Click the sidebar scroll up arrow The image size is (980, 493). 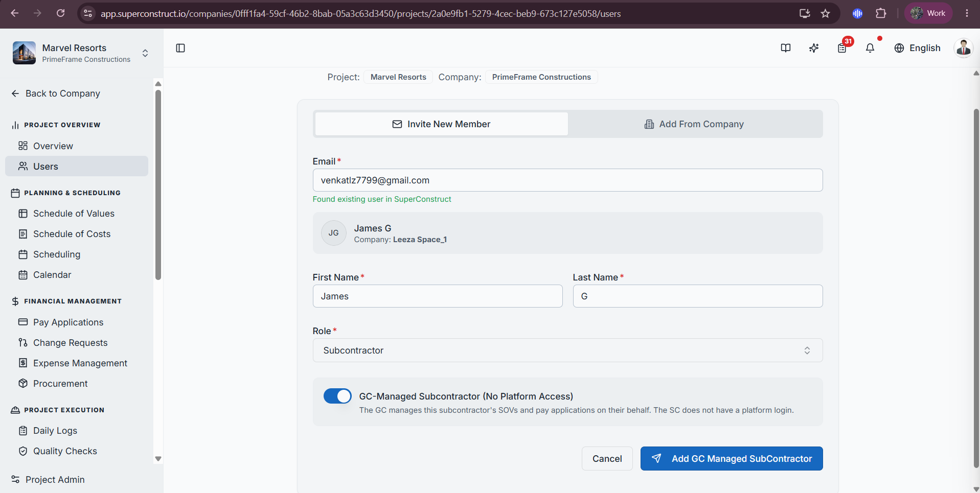pyautogui.click(x=158, y=84)
